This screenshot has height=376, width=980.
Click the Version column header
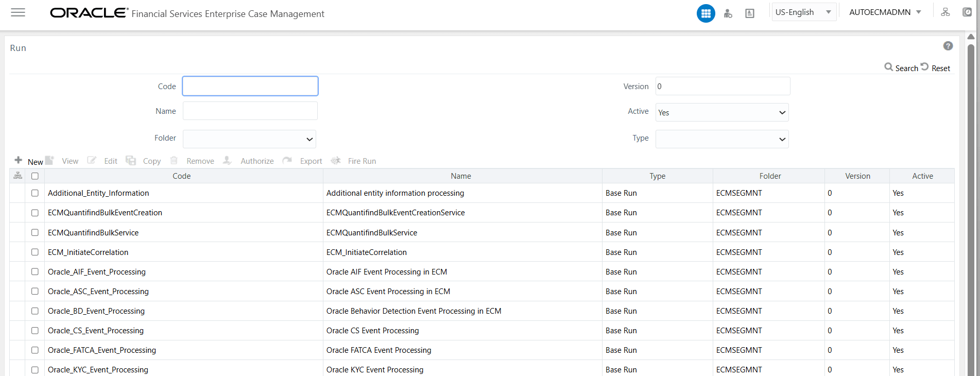point(857,176)
